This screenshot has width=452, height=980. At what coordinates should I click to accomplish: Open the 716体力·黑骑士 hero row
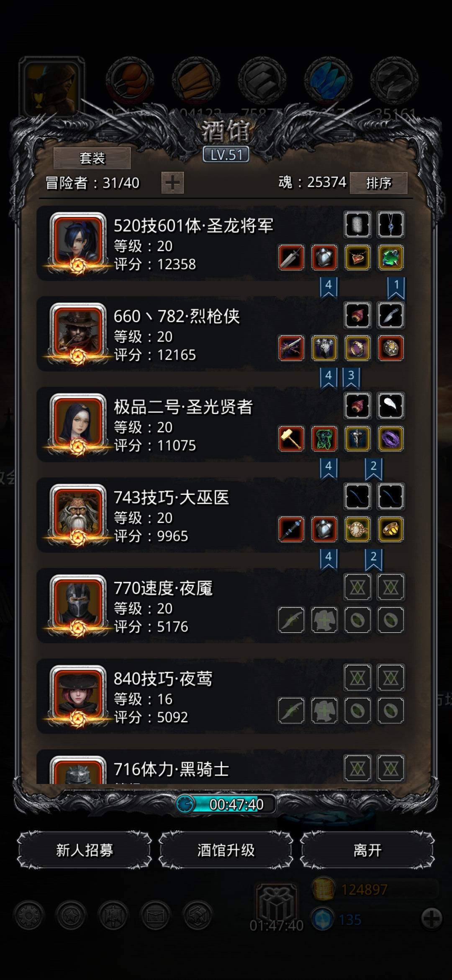(x=221, y=767)
